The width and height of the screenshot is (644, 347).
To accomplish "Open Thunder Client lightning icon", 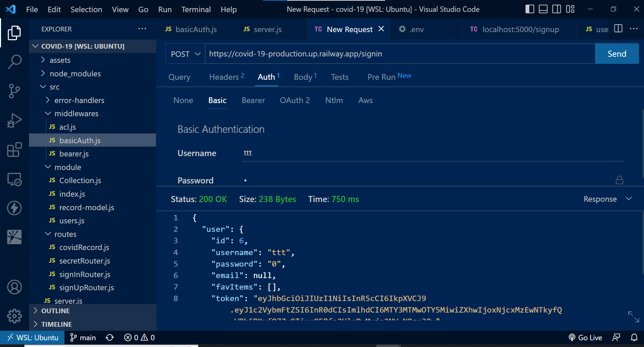I will (14, 208).
